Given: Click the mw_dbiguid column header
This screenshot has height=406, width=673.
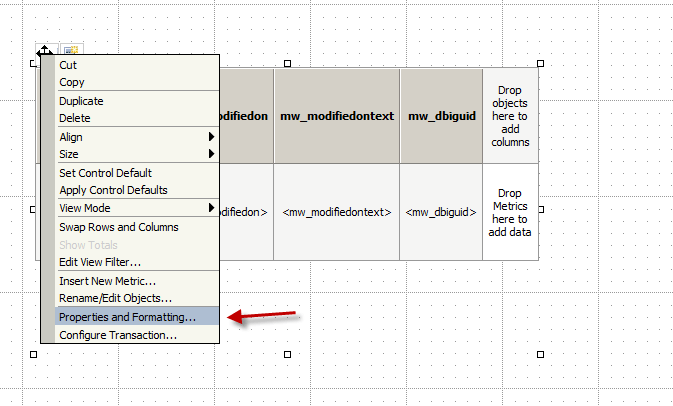Looking at the screenshot, I should point(440,116).
